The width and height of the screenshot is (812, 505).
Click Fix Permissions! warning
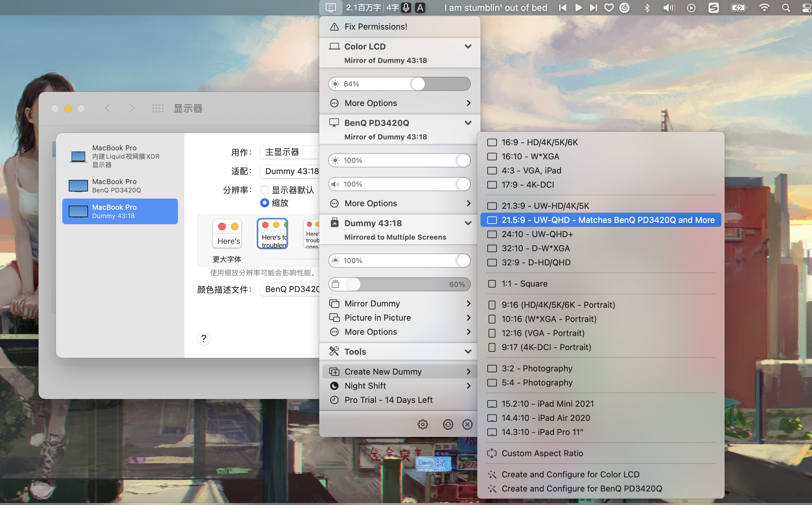coord(375,27)
